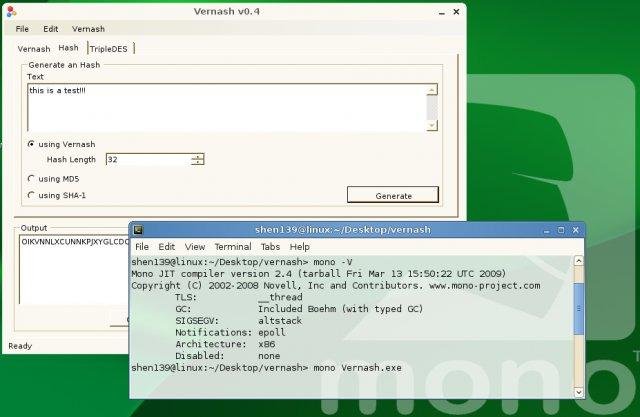This screenshot has width=640, height=417.
Task: Click the text box scroll down arrow
Action: (x=432, y=125)
